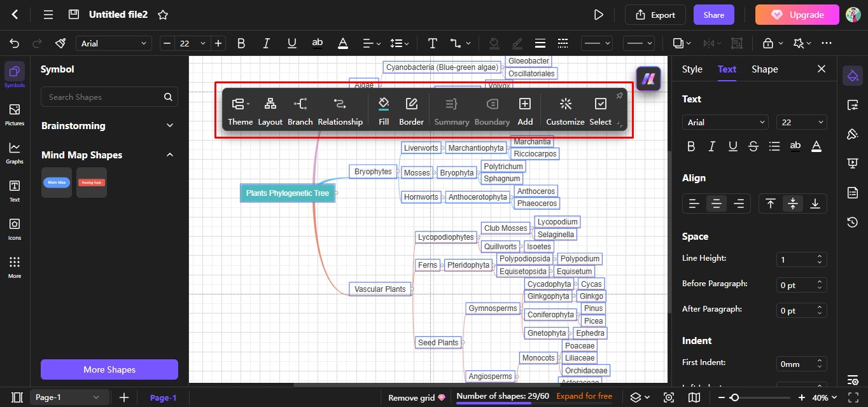Viewport: 868px width, 407px height.
Task: Open line weight options in toolbar
Action: pos(540,43)
